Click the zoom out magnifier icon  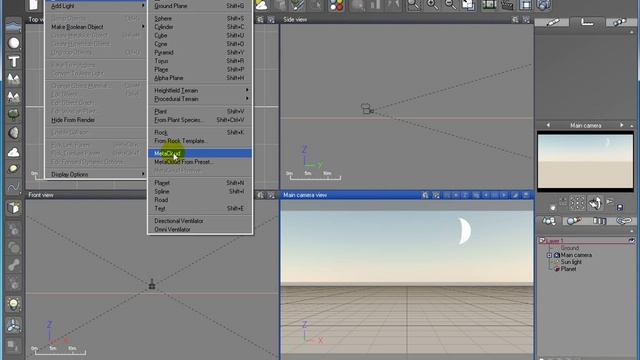coord(450,5)
